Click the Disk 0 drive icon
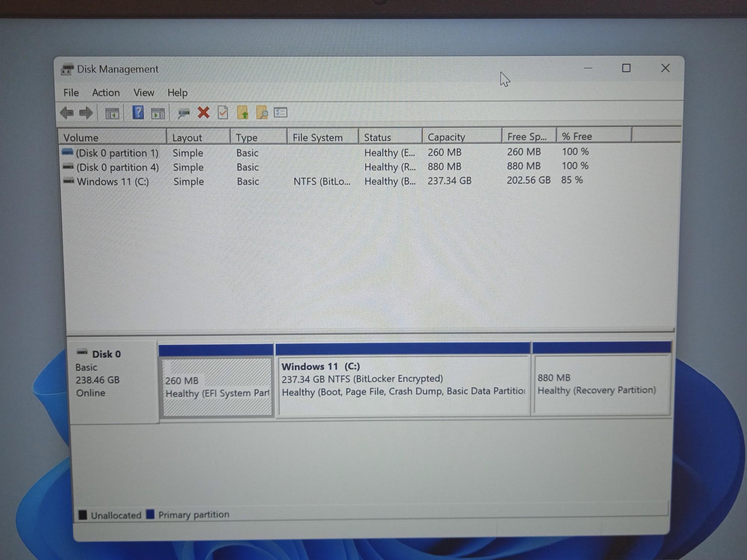This screenshot has height=560, width=747. (x=82, y=352)
